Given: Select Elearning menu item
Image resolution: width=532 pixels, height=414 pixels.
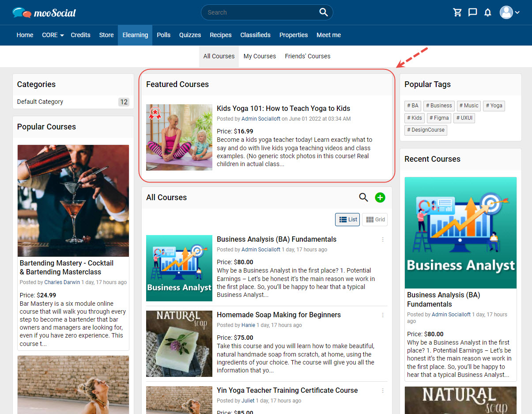Looking at the screenshot, I should coord(135,35).
